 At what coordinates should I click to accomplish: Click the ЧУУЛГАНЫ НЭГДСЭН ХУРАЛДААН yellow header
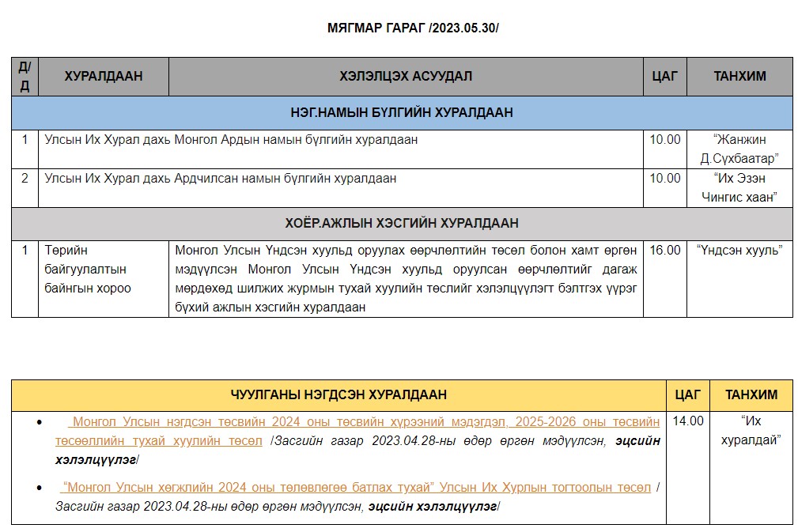tap(338, 395)
